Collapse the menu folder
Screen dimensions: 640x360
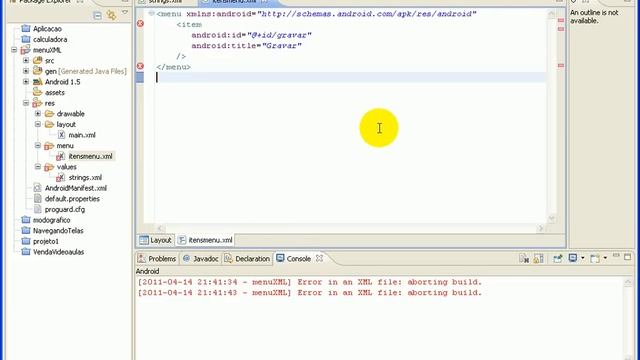tap(38, 145)
